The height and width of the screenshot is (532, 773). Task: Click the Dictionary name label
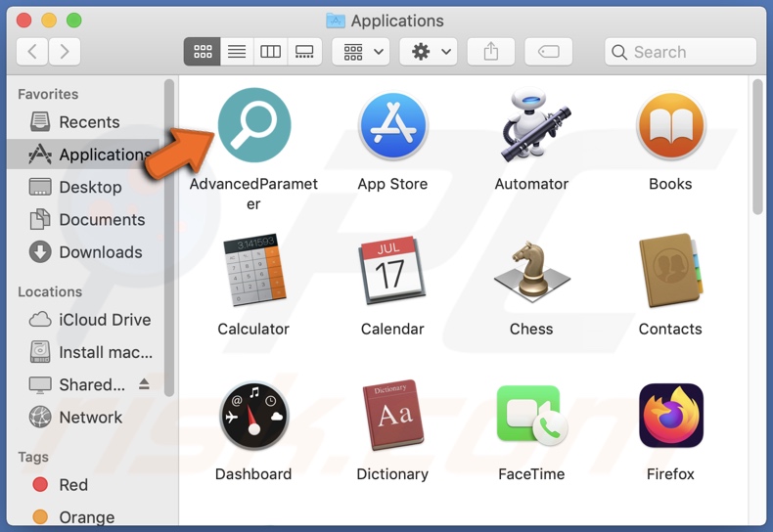393,474
